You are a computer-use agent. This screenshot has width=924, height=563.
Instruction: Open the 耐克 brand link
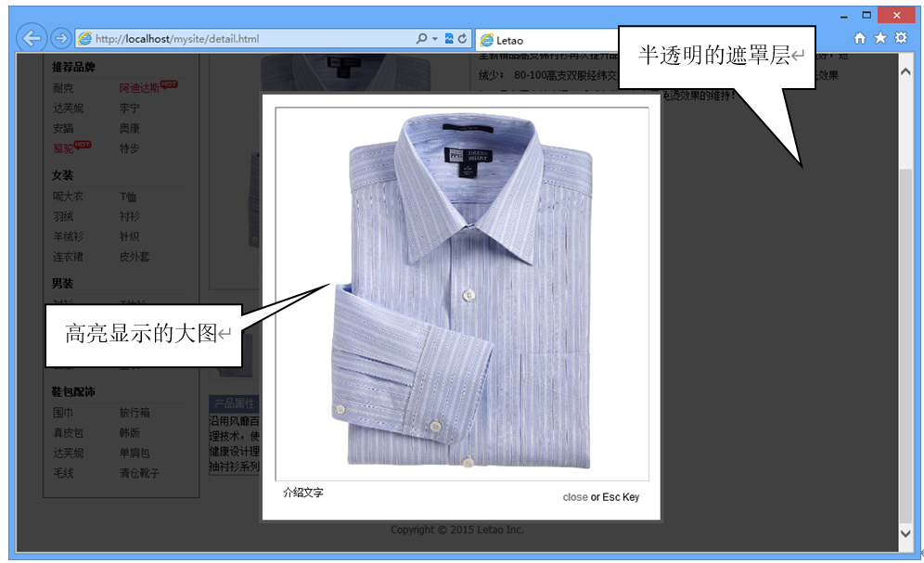pos(63,88)
